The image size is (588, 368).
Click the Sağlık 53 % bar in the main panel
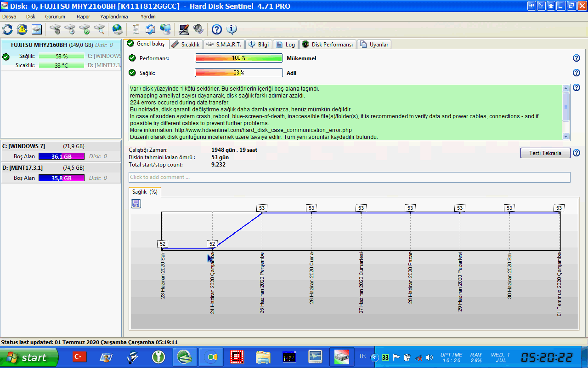pyautogui.click(x=239, y=73)
